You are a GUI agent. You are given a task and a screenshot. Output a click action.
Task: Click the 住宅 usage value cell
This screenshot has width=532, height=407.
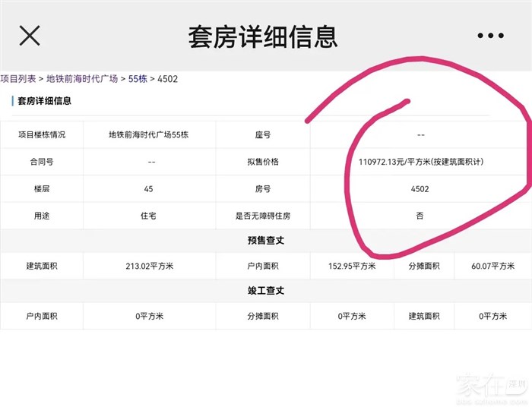coord(148,216)
